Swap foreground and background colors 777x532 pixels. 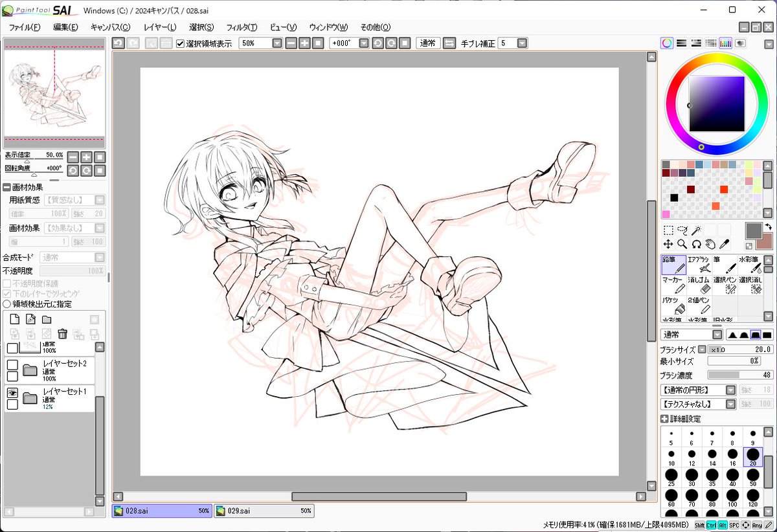(768, 227)
